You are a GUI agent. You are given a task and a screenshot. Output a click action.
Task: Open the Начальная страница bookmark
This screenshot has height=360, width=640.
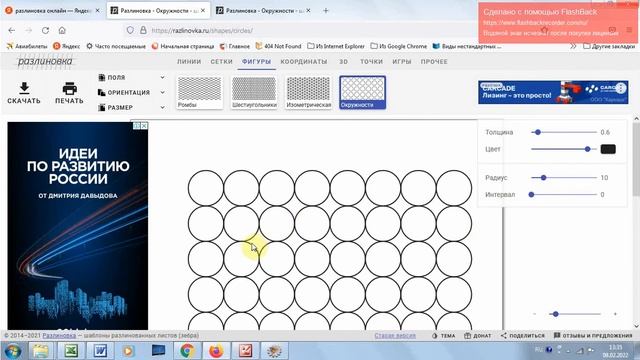(183, 46)
